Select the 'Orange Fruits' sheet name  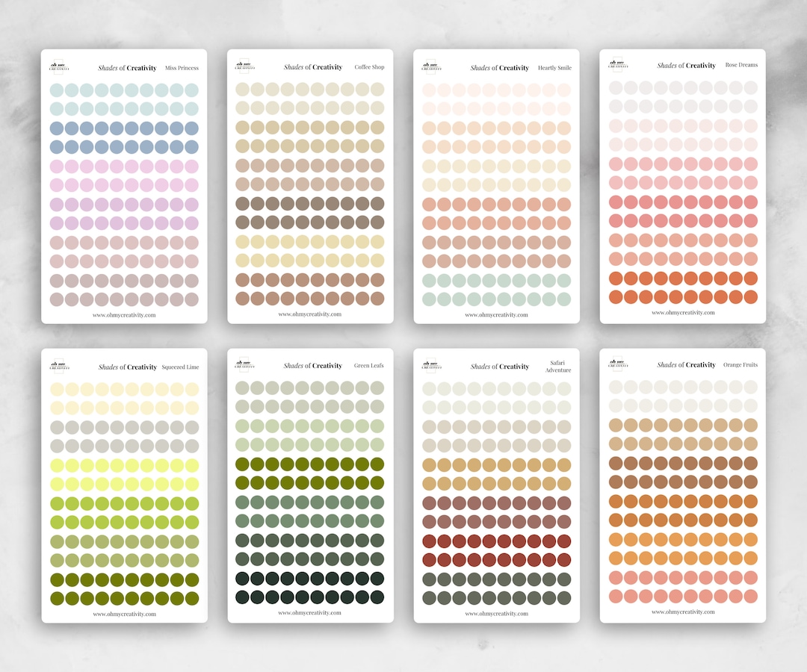tap(740, 364)
